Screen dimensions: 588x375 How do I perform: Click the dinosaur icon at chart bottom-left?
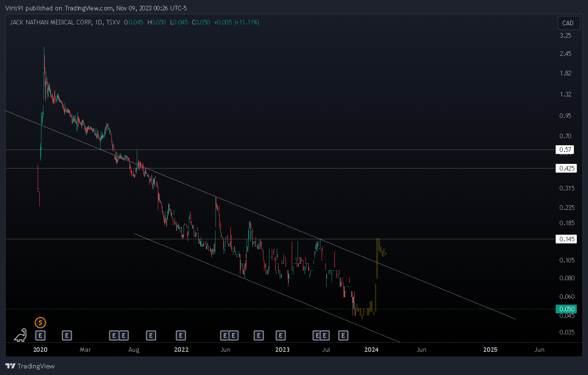click(20, 335)
